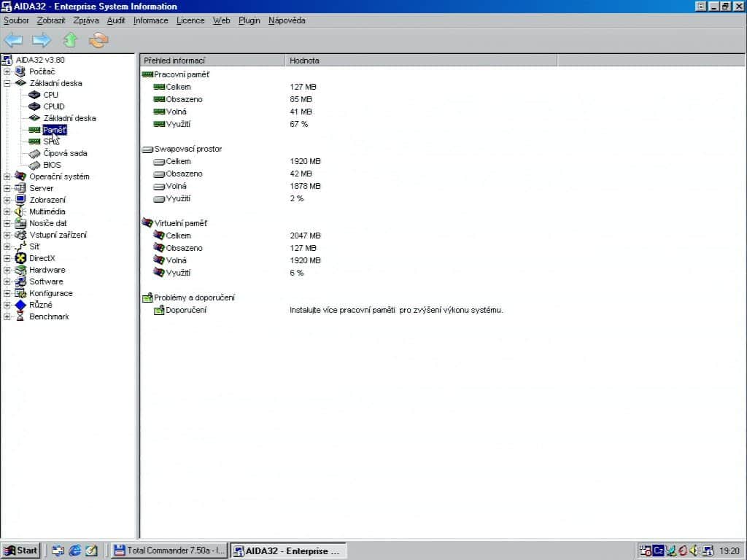Click the Virtuelní paměť group heading
Screen dimensions: 747x560
click(x=181, y=223)
